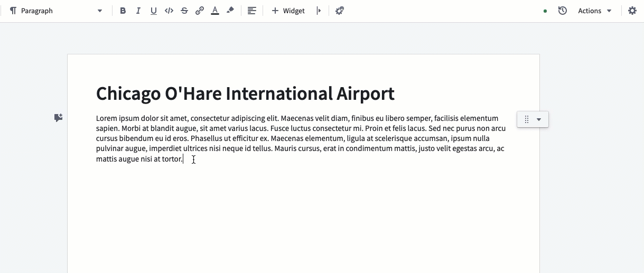This screenshot has height=273, width=644.
Task: Click the green save status dot
Action: tap(545, 11)
